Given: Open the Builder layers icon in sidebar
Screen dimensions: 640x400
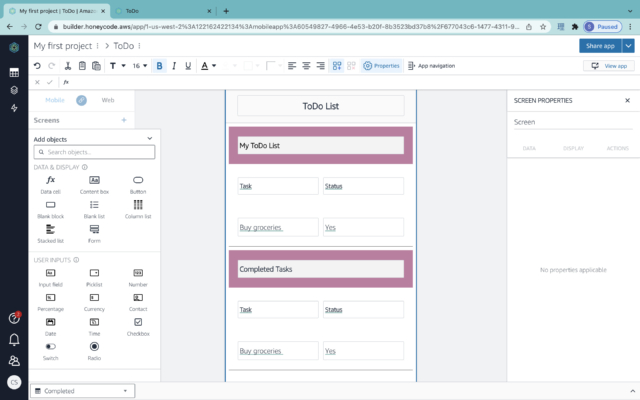Looking at the screenshot, I should click(x=14, y=90).
